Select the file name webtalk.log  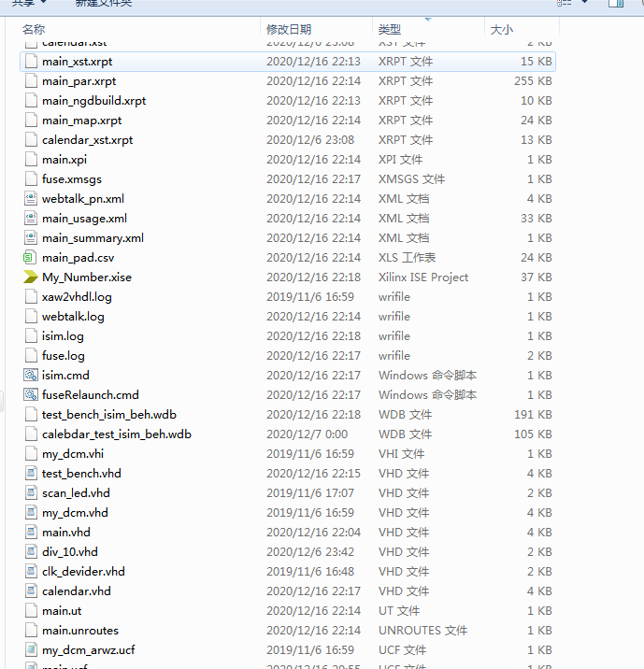(73, 317)
